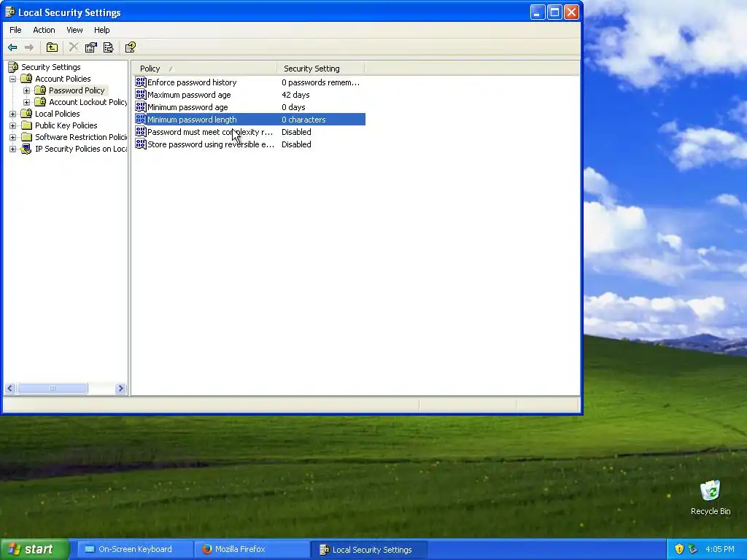Click the '0 characters' setting value
This screenshot has height=560, width=747.
coord(303,120)
